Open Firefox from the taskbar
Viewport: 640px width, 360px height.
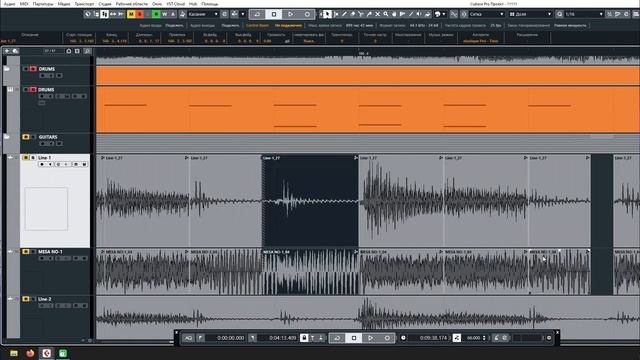pyautogui.click(x=30, y=353)
